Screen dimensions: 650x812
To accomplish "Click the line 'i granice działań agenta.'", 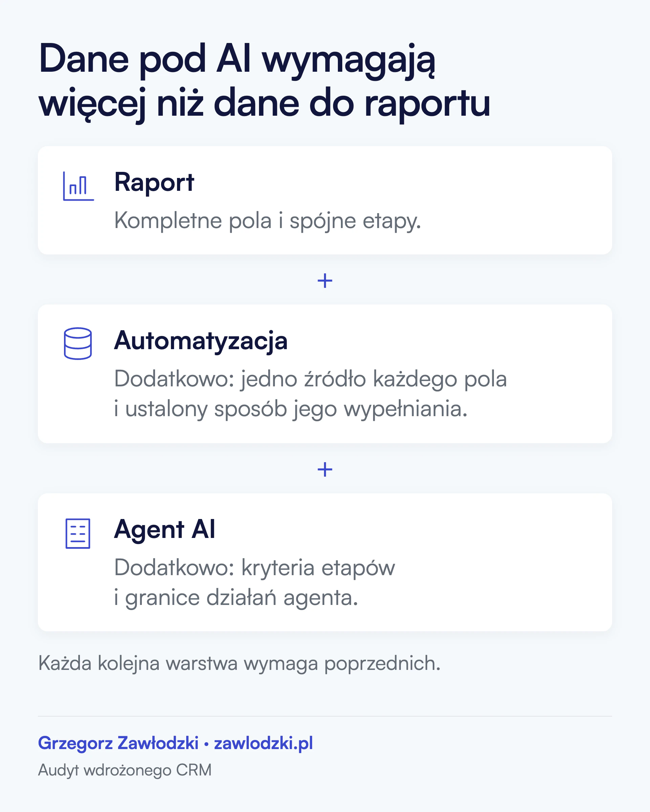I will coord(236,598).
